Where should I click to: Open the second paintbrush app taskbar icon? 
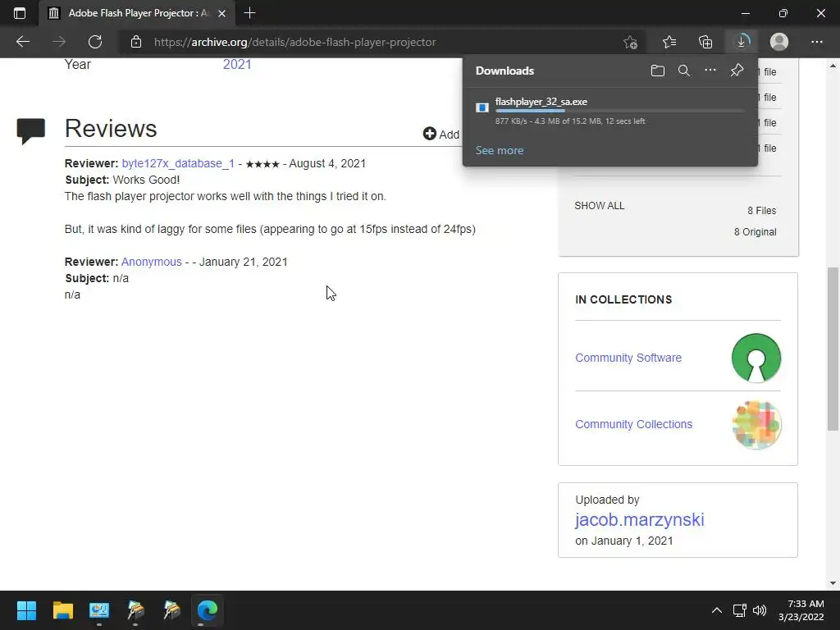tap(172, 610)
